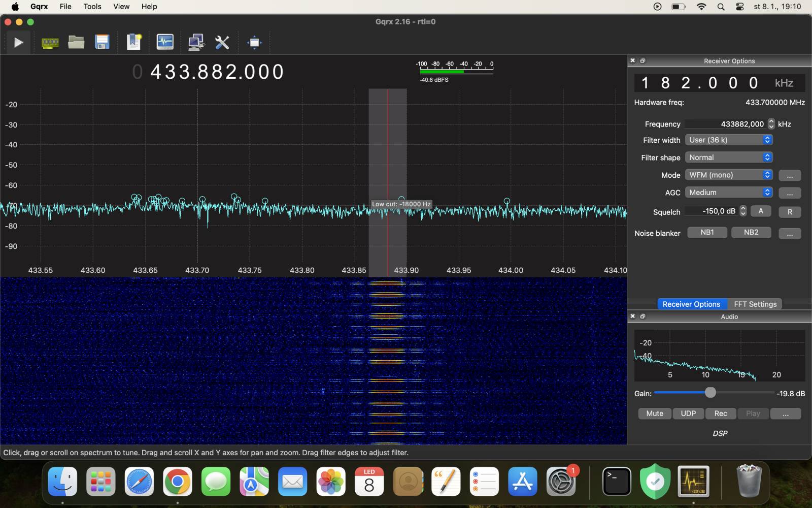The image size is (812, 508).
Task: Open the Tools menu
Action: (92, 7)
